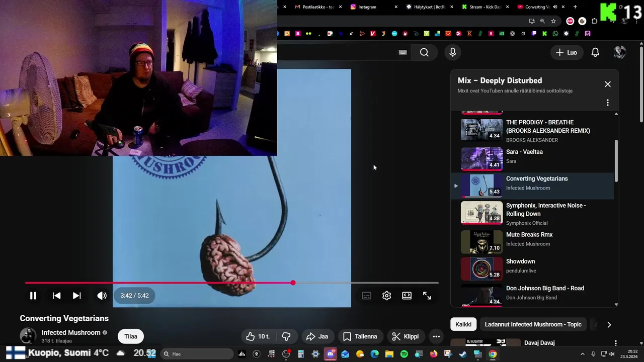Show hidden system tray icons
Image resolution: width=644 pixels, height=362 pixels.
pos(583,354)
